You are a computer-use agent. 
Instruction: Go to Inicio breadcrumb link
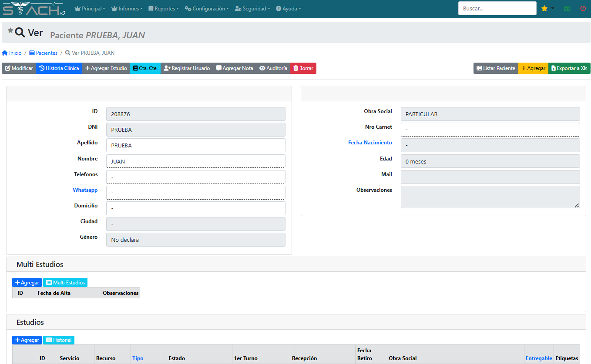click(12, 53)
